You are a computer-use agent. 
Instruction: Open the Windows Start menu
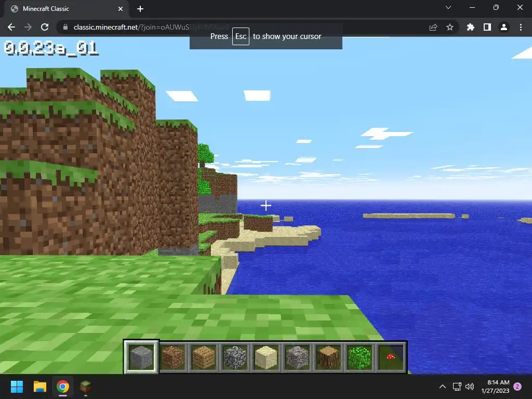pyautogui.click(x=17, y=387)
